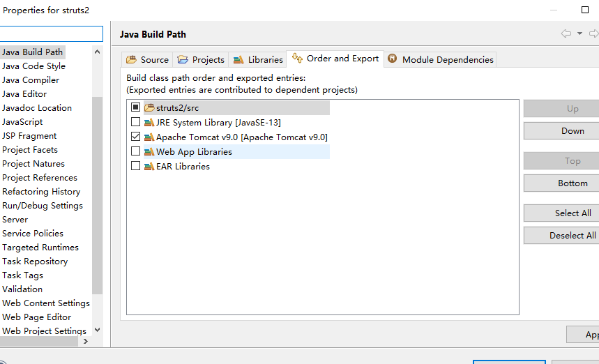Screen dimensions: 599x364
Task: Select JavaScript in the sidebar
Action: (22, 122)
